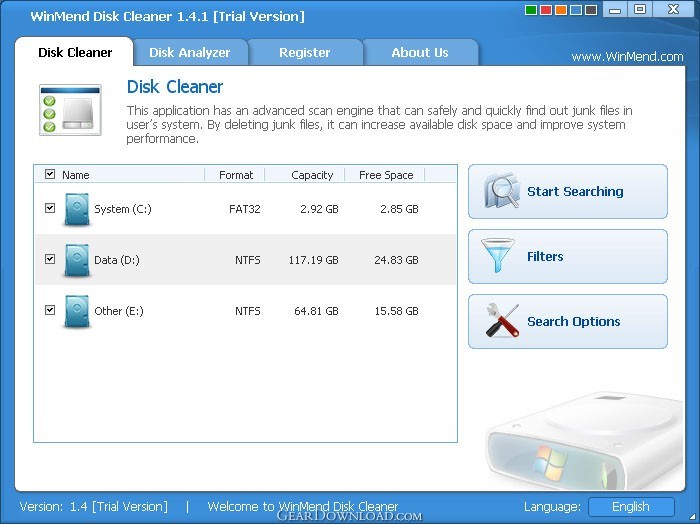Click the funnel Filters icon
Viewport: 700px width, 524px height.
498,255
